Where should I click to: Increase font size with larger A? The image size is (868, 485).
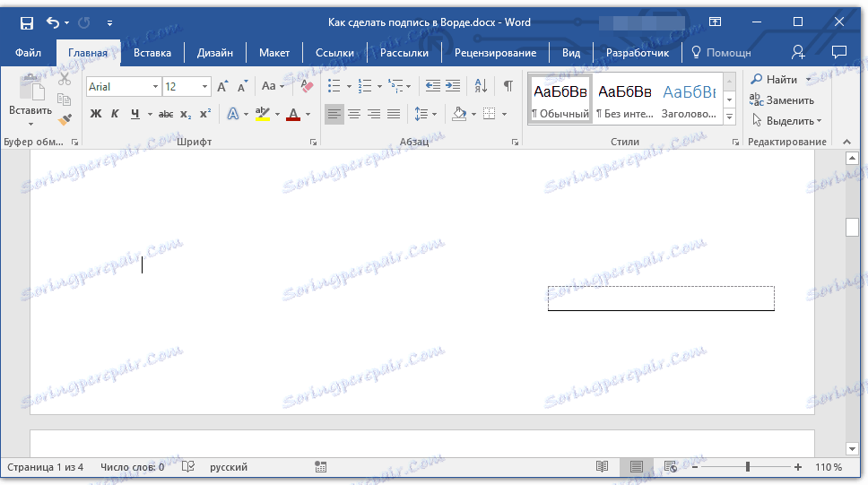click(222, 86)
